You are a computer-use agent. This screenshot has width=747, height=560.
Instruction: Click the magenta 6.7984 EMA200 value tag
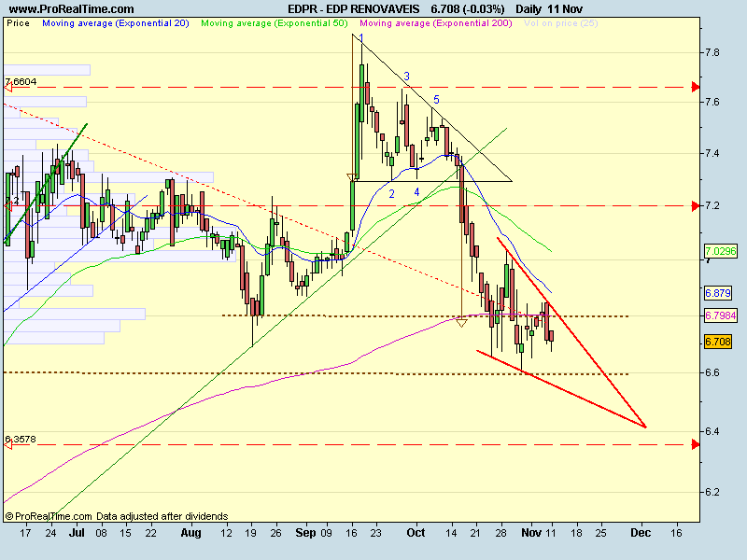coord(720,315)
